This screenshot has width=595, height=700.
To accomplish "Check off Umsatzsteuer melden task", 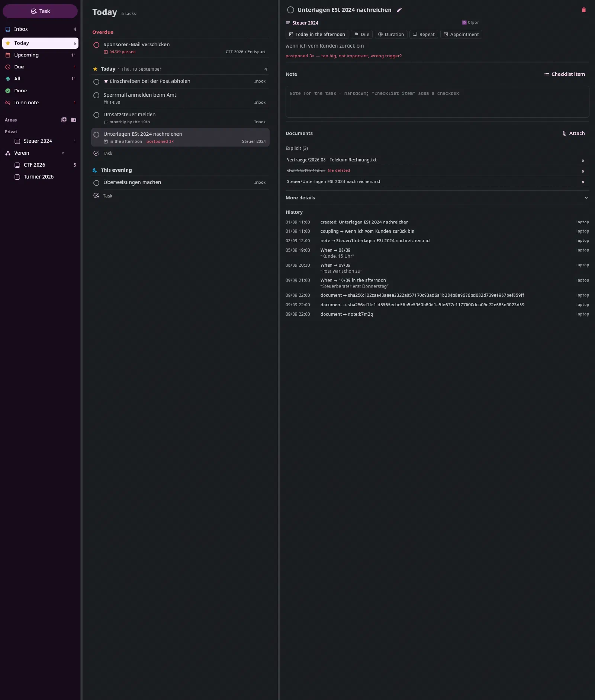I will click(96, 115).
